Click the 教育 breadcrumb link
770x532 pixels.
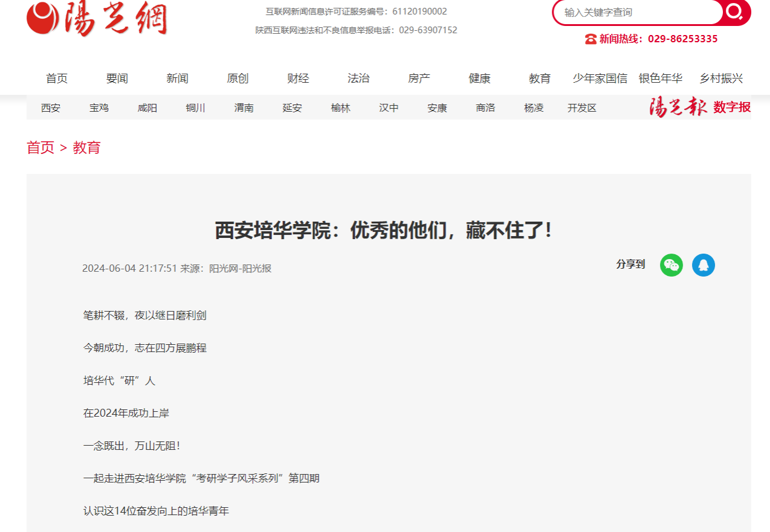(x=86, y=147)
